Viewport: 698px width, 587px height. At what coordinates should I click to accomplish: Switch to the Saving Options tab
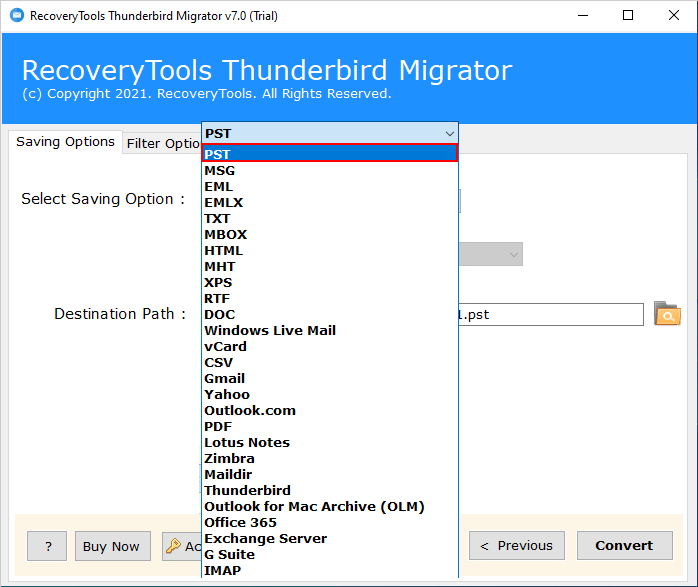65,142
